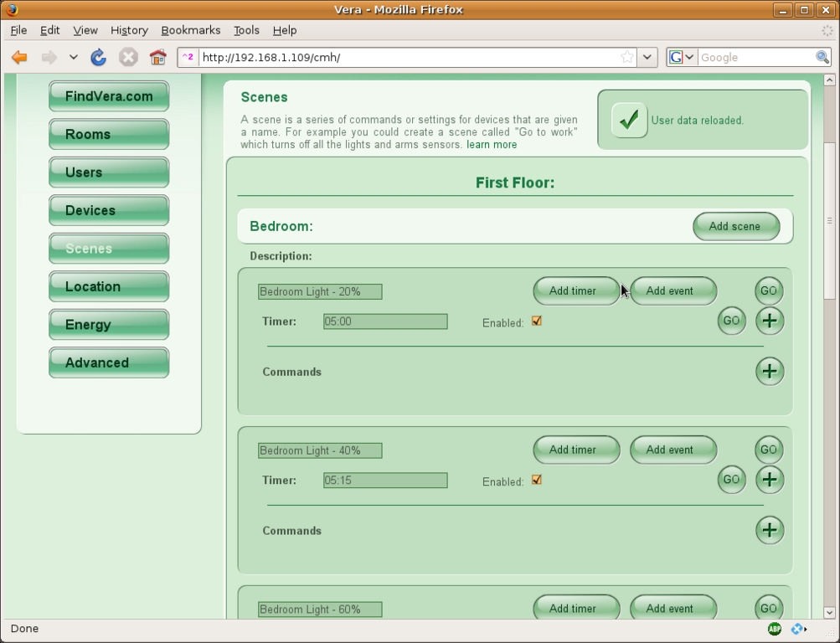Open the Bookmarks menu
Screen dimensions: 840x643
190,30
